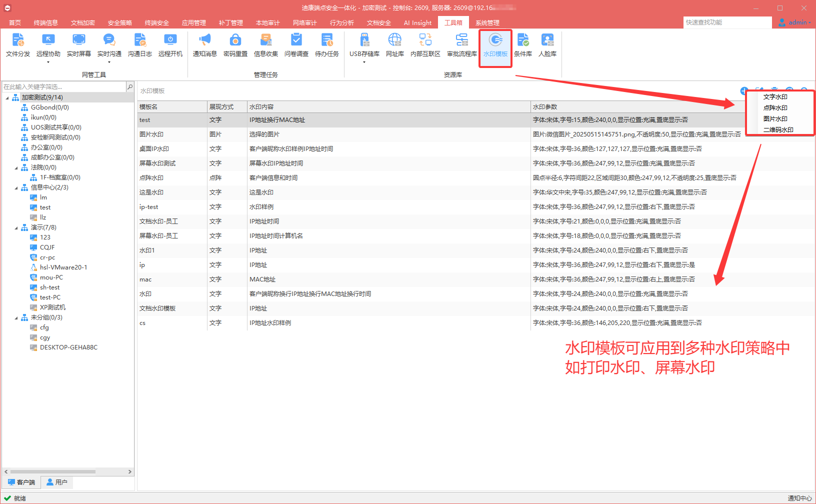
Task: Launch the 实时沟通 chat tool
Action: pyautogui.click(x=109, y=45)
